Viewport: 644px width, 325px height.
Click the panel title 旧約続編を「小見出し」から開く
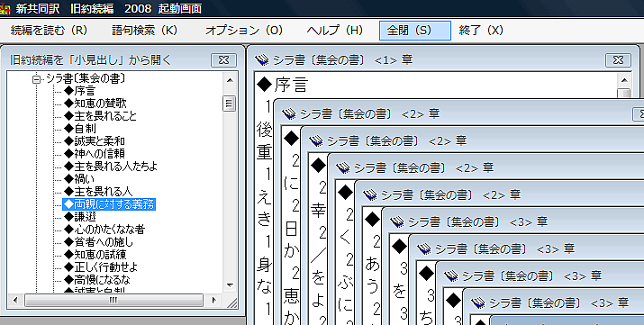pyautogui.click(x=90, y=60)
